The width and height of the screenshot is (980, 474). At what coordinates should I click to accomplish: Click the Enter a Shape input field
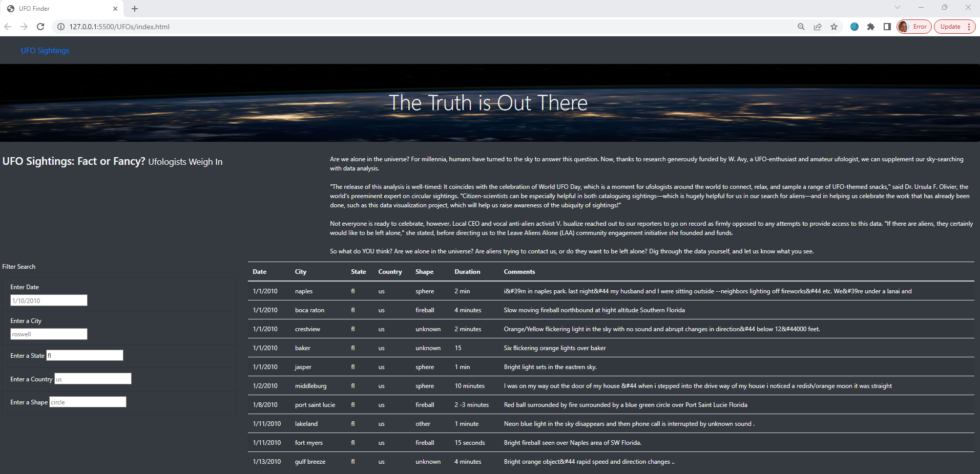[x=87, y=402]
